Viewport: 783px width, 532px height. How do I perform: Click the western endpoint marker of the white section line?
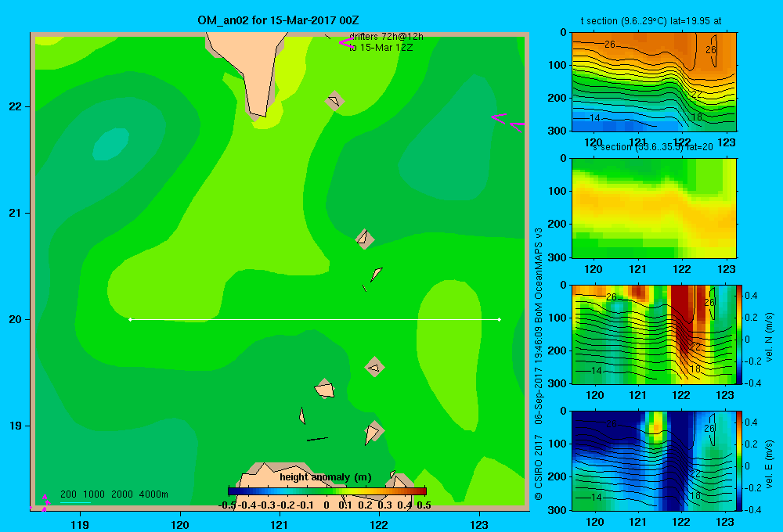coord(130,319)
